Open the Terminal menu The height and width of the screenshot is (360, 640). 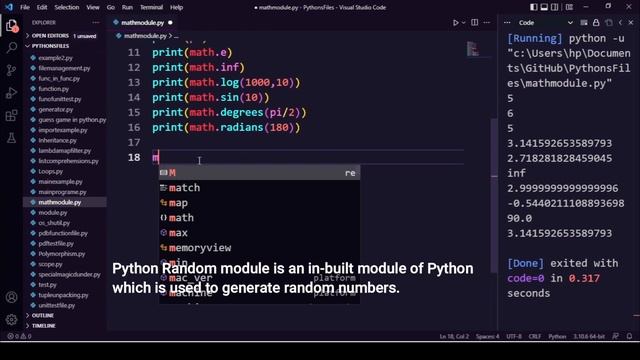coord(151,7)
